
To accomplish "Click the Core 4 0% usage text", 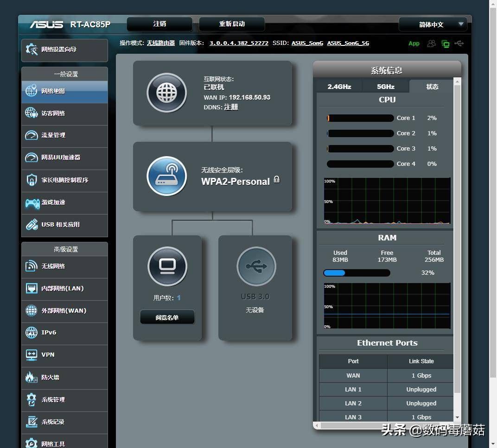I will pos(432,164).
